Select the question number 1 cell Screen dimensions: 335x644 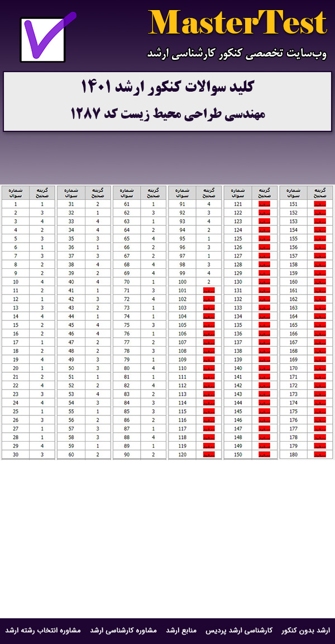coord(15,204)
